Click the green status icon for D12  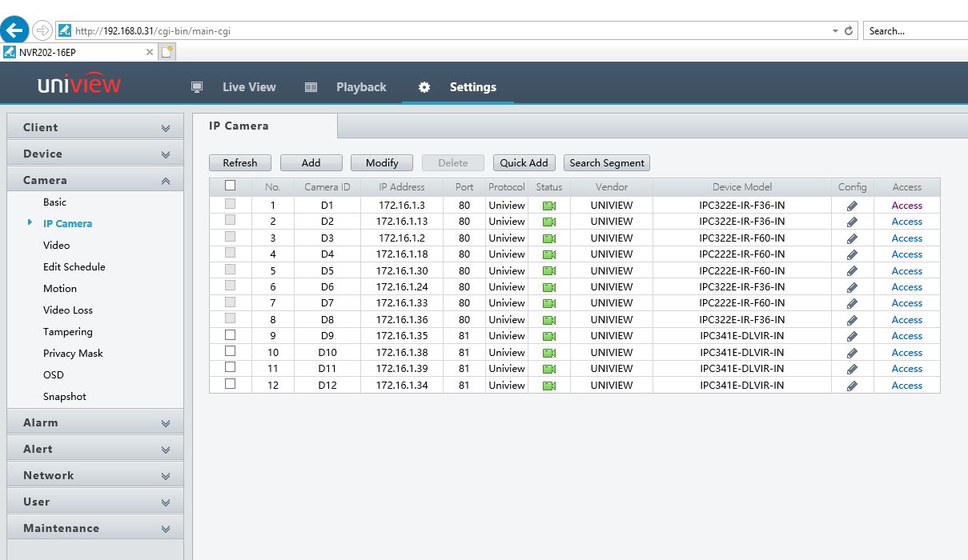click(549, 386)
